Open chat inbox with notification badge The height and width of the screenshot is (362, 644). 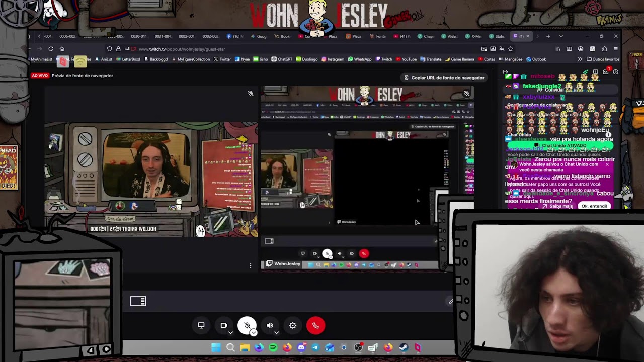tap(606, 72)
